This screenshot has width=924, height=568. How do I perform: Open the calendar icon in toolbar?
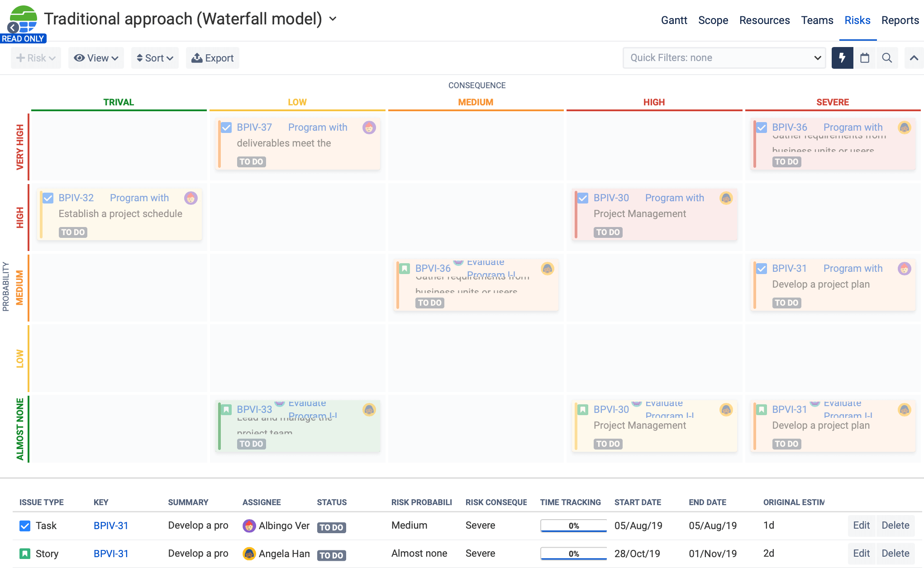[x=865, y=58]
